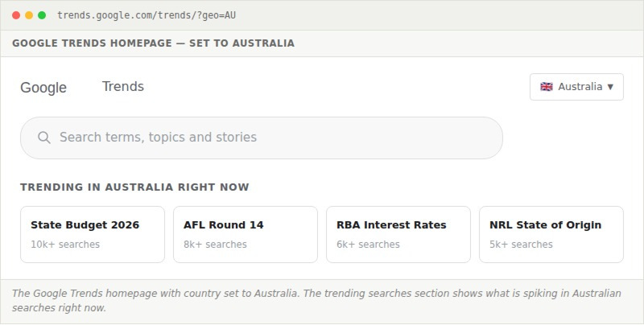Screen dimensions: 644x325
Task: Click the red close window button
Action: tap(16, 15)
